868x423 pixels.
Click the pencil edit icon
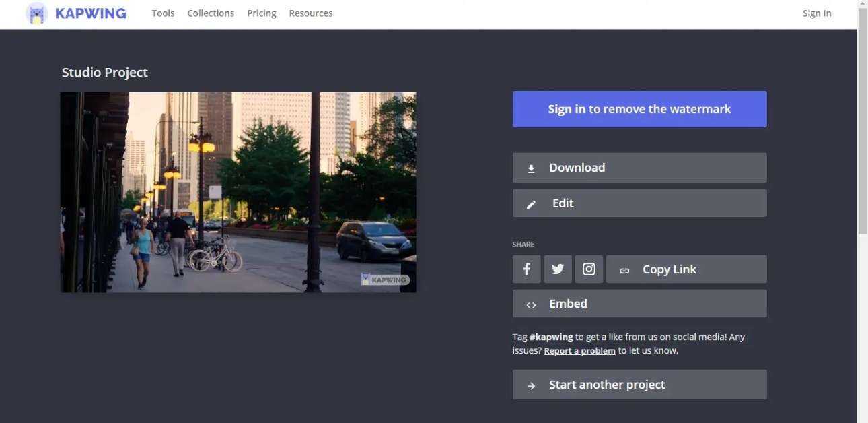click(x=531, y=204)
